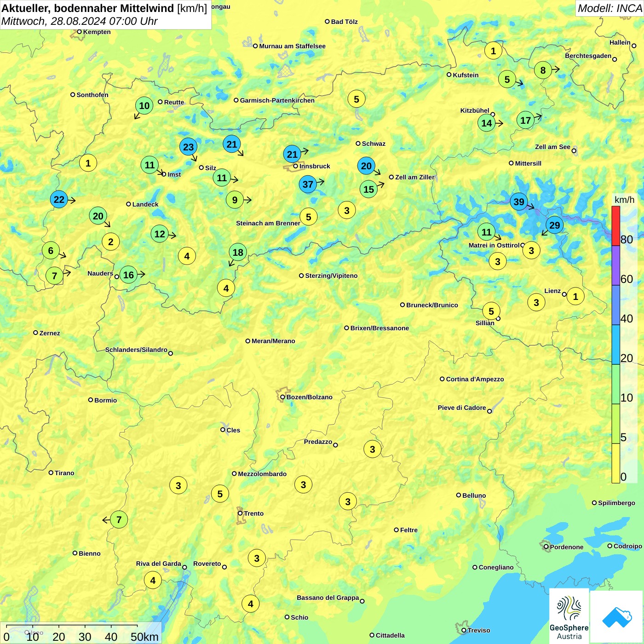The height and width of the screenshot is (644, 644).
Task: Click the Kempten city label
Action: tap(97, 32)
